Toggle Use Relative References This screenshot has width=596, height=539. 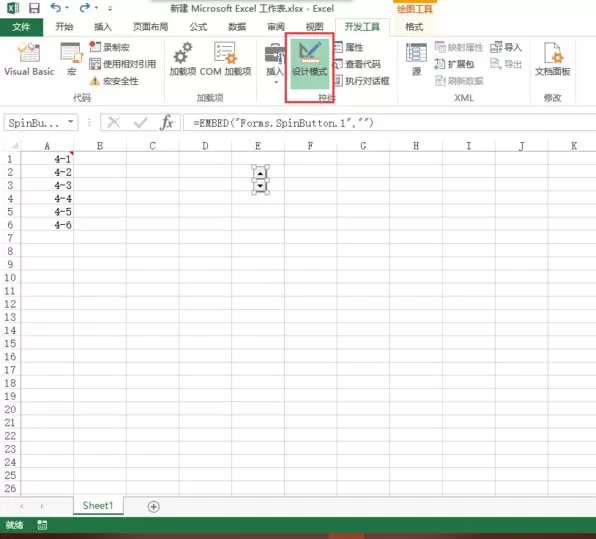[122, 64]
